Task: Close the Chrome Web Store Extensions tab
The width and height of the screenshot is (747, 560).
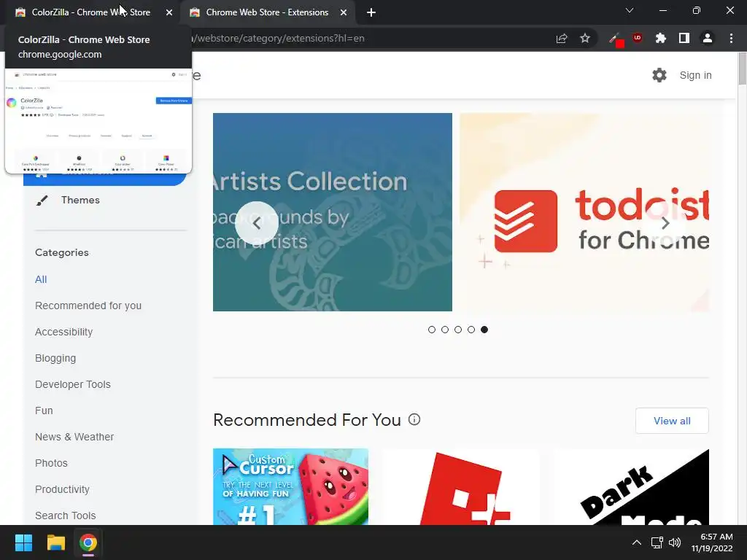Action: tap(344, 12)
